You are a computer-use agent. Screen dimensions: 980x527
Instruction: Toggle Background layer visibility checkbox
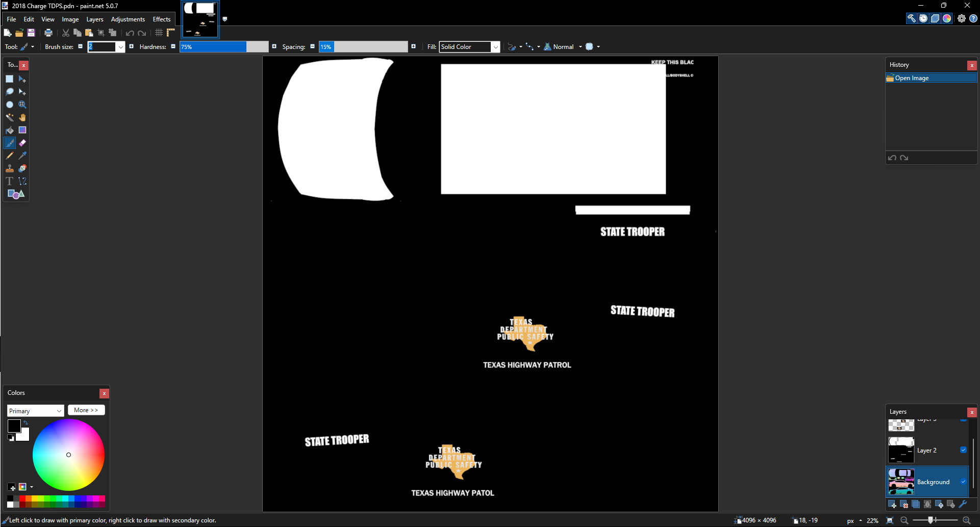963,482
